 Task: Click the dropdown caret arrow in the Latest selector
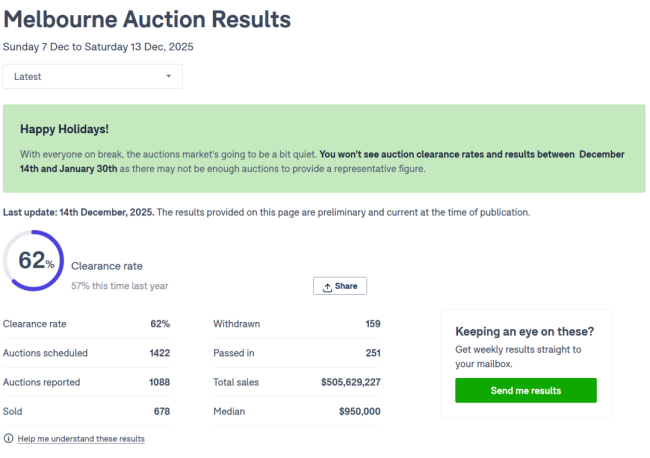tap(168, 76)
